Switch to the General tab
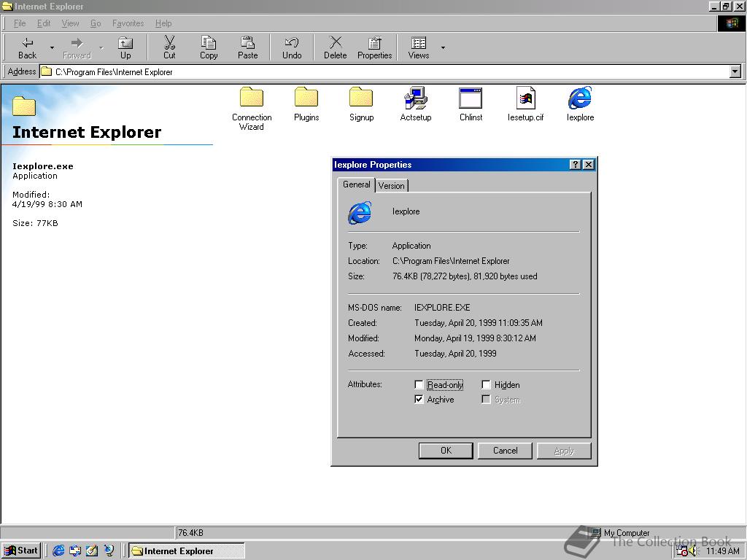 coord(356,184)
